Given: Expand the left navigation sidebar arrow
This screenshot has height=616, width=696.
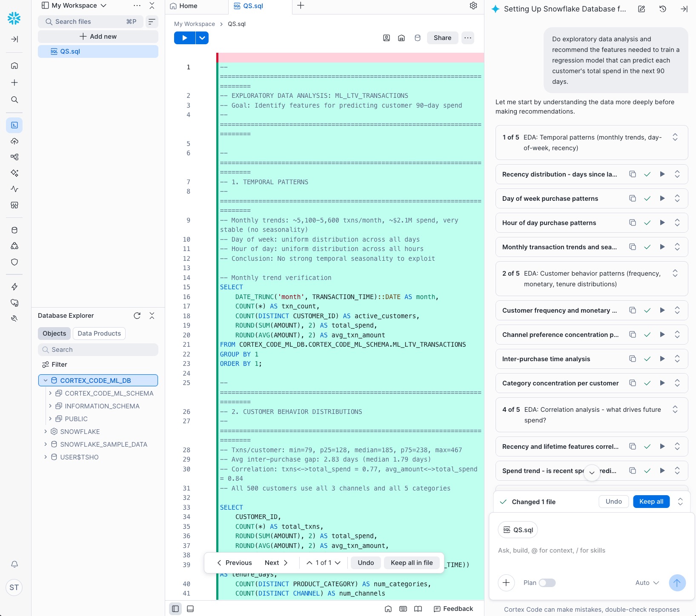Looking at the screenshot, I should 14,39.
